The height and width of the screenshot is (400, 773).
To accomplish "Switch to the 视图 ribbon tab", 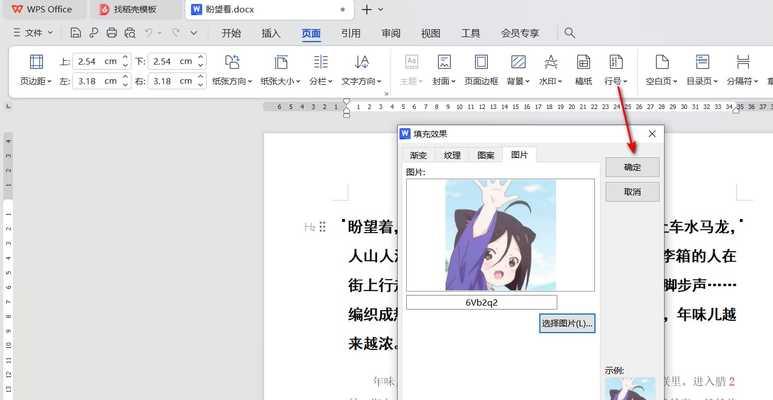I will pyautogui.click(x=431, y=33).
